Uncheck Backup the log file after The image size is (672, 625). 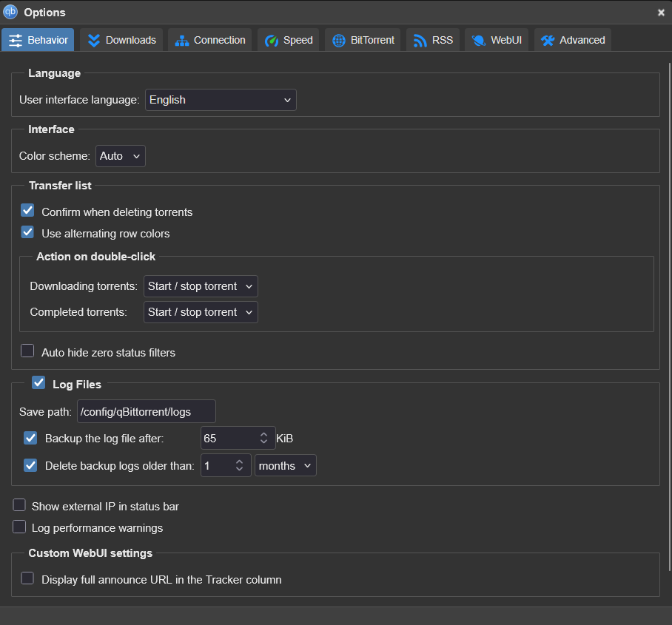30,438
